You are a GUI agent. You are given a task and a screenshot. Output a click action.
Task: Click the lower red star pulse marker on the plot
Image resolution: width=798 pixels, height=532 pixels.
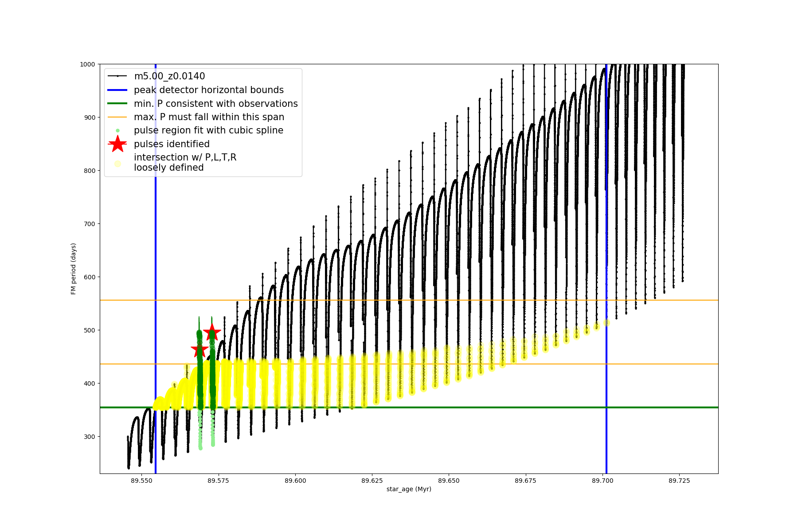coord(199,350)
